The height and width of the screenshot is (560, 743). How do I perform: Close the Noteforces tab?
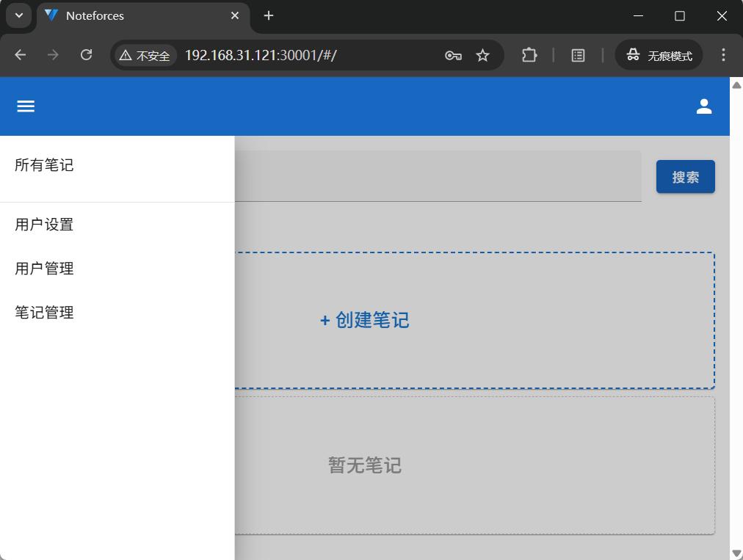[234, 15]
